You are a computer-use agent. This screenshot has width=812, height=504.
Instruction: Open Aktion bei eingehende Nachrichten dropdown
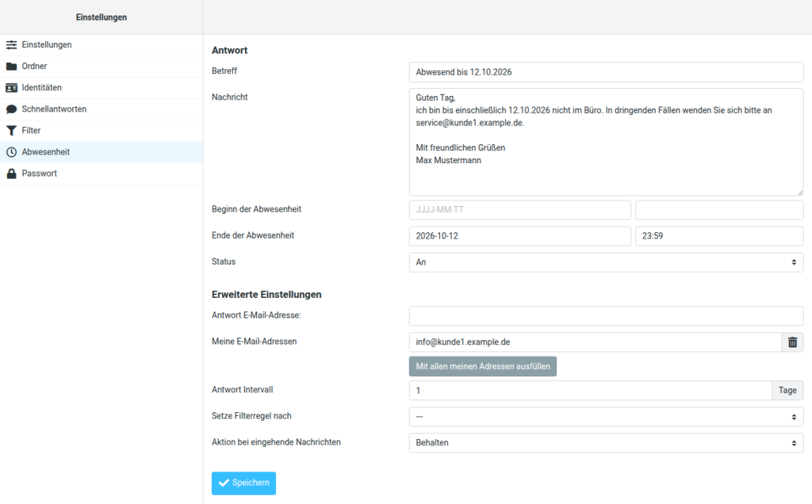tap(606, 443)
